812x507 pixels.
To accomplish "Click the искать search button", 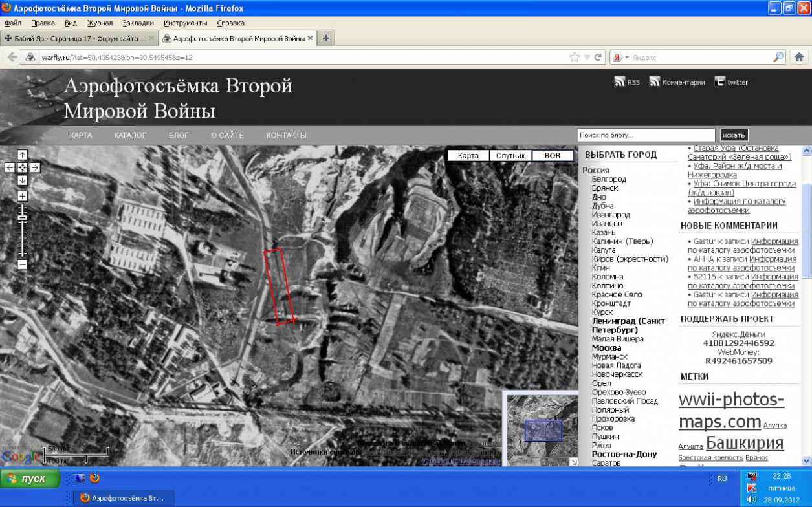I will 734,135.
